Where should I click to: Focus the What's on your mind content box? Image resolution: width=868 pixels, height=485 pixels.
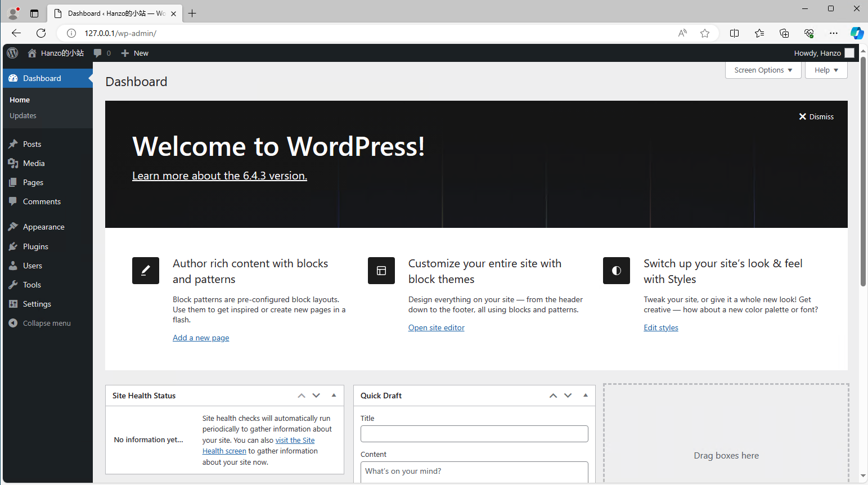point(474,472)
